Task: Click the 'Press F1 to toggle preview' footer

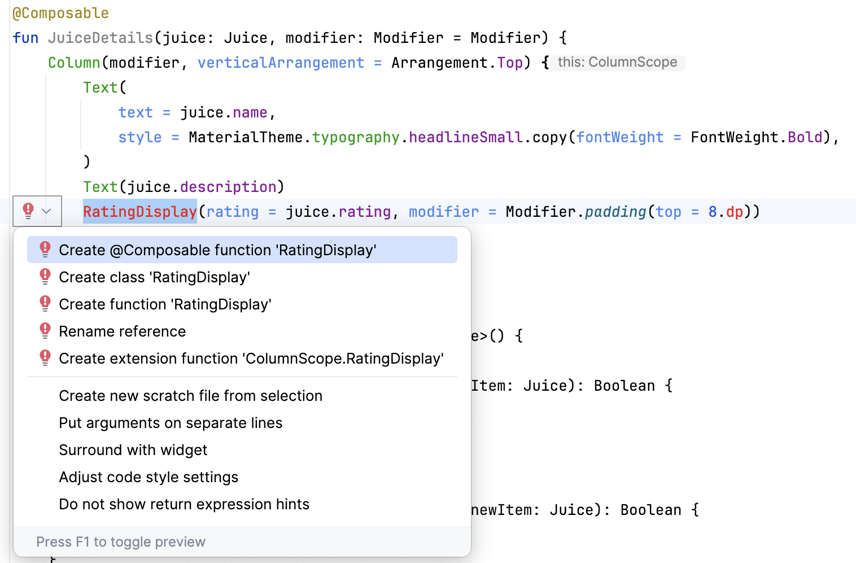Action: coord(121,542)
